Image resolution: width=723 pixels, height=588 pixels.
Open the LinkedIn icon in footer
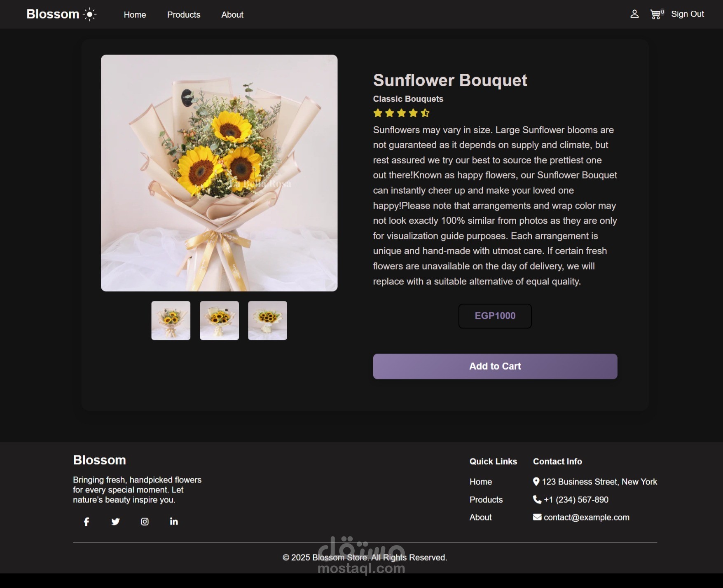(174, 521)
